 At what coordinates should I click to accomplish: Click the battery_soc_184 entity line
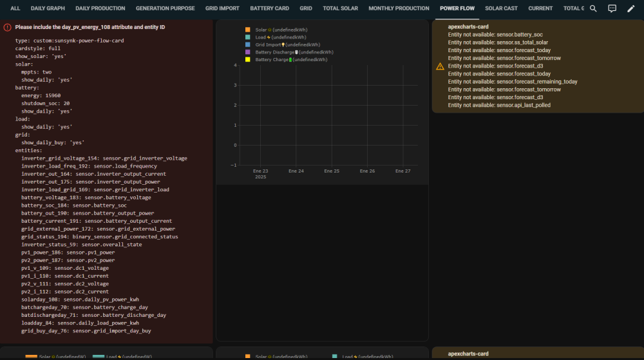74,205
